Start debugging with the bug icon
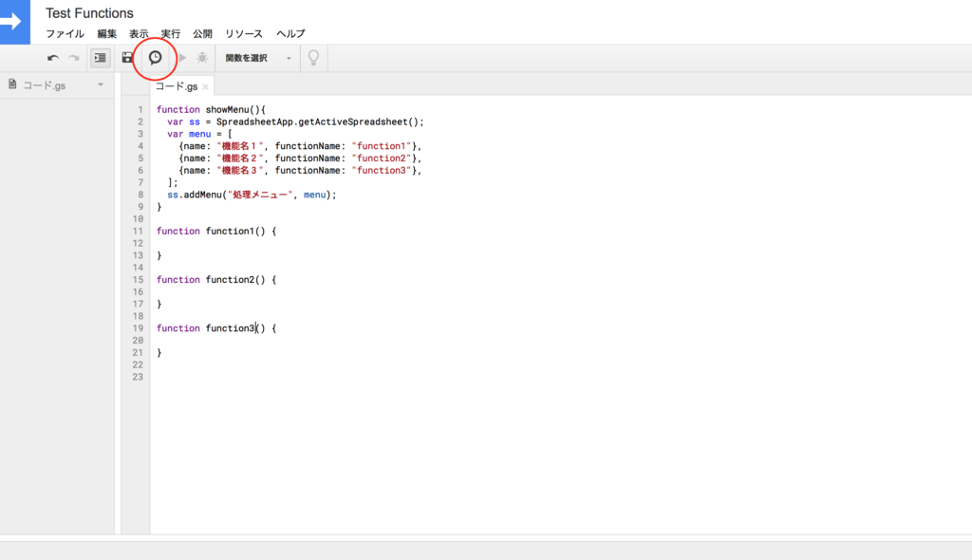 pyautogui.click(x=202, y=58)
